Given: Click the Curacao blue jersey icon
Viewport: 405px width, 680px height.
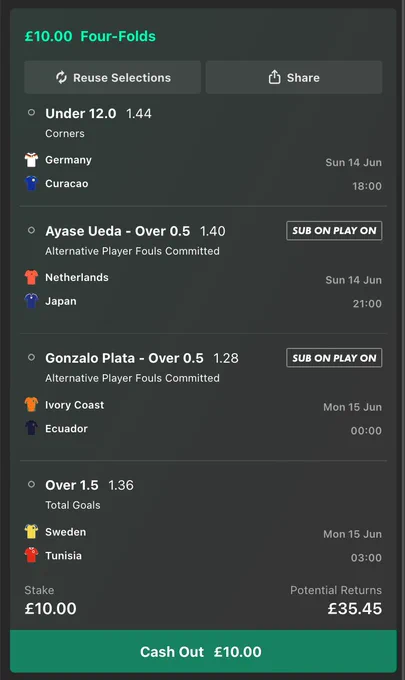Looking at the screenshot, I should coord(31,183).
